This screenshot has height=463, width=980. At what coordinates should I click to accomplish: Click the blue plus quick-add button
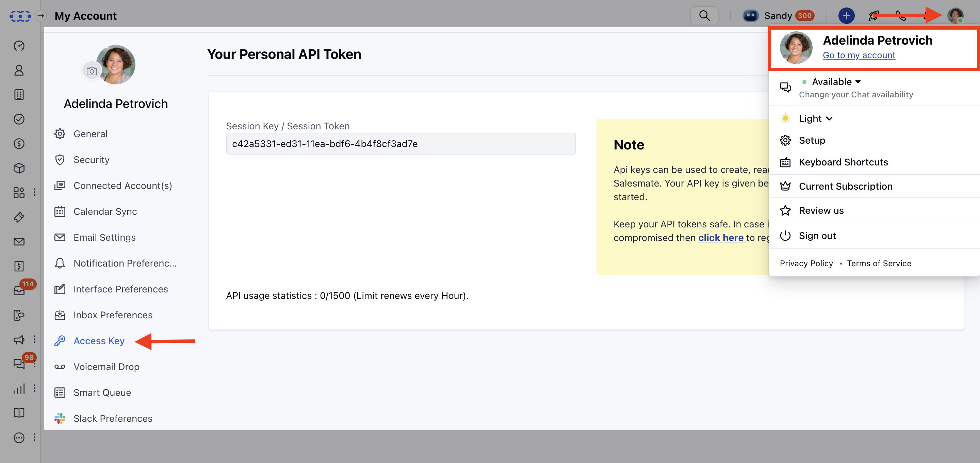pos(846,16)
